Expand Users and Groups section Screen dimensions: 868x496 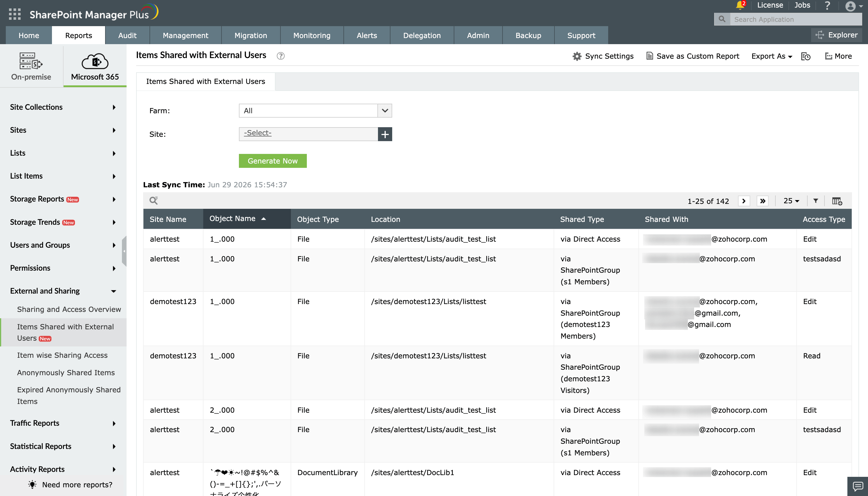tap(63, 245)
